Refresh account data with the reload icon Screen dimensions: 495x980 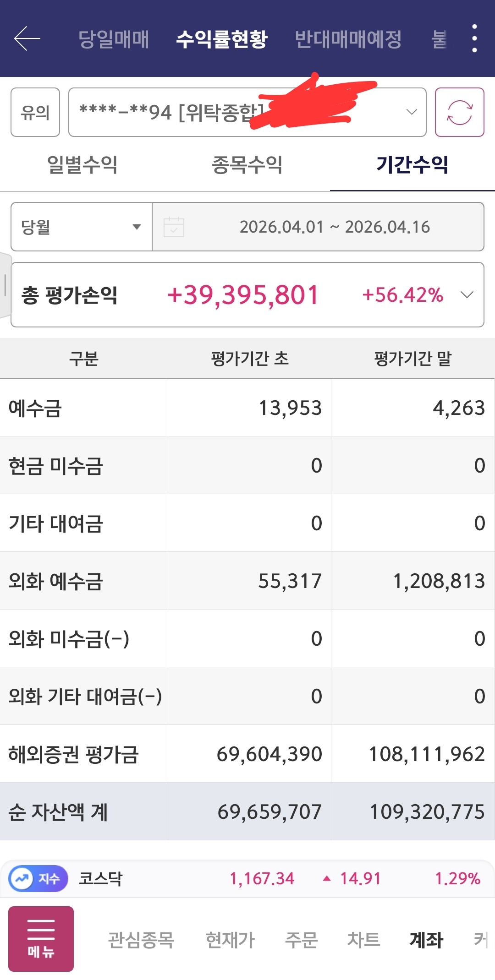[x=459, y=112]
